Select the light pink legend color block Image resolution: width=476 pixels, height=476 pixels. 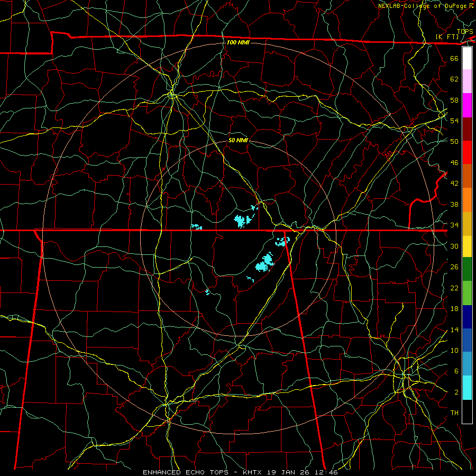coord(467,81)
